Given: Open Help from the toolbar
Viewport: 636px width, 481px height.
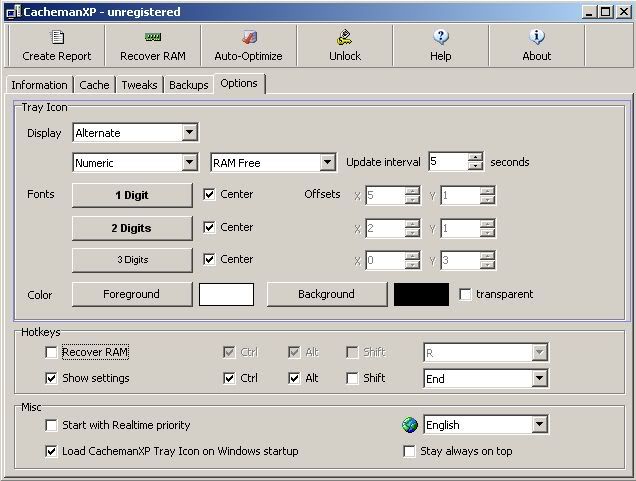Looking at the screenshot, I should coord(440,38).
